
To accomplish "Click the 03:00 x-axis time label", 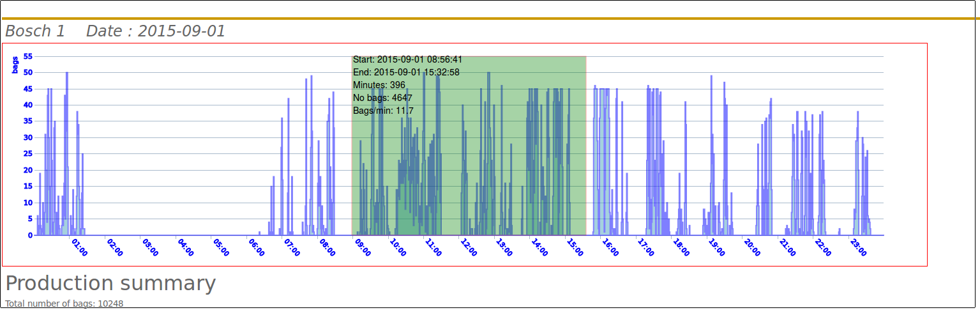I will (151, 248).
